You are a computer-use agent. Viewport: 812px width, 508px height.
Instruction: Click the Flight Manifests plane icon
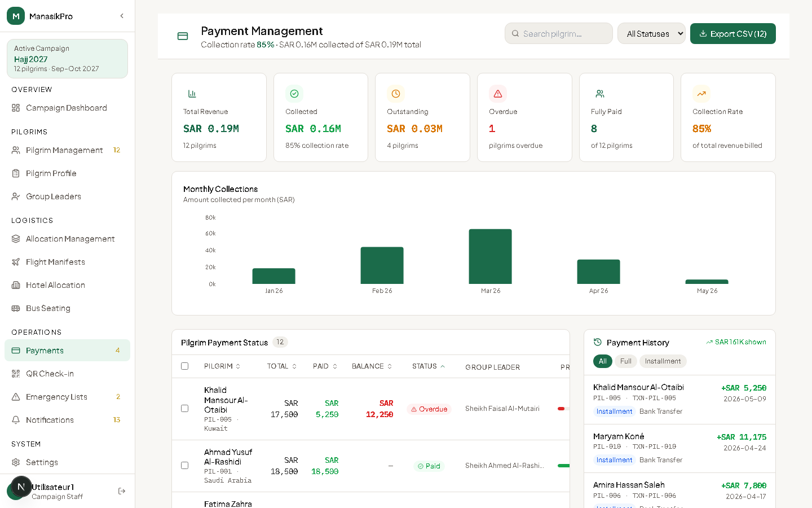(16, 262)
